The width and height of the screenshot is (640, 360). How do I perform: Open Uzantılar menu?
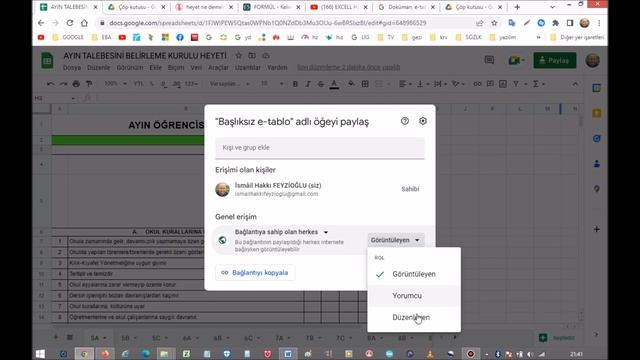[248, 67]
